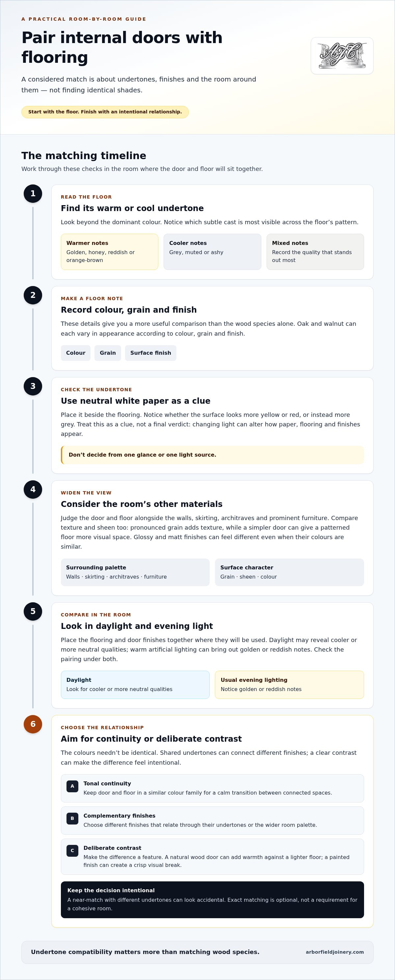Image resolution: width=395 pixels, height=980 pixels.
Task: Click step 4 numbered marker
Action: coord(33,490)
